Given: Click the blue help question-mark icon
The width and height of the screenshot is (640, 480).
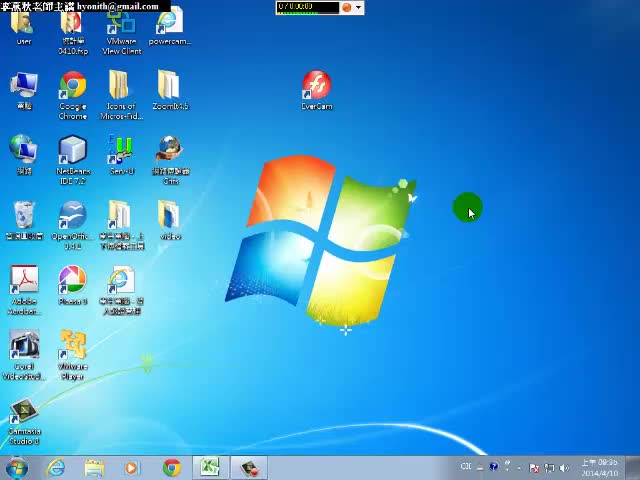Looking at the screenshot, I should 493,467.
